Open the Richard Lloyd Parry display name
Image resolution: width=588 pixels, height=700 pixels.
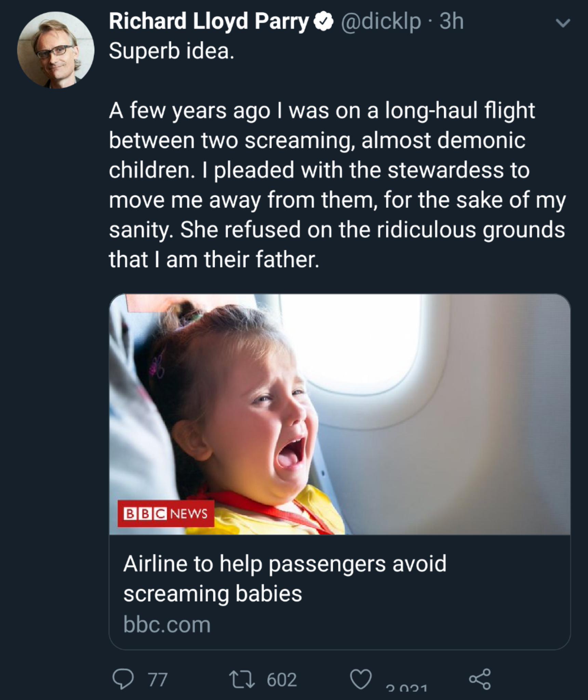click(209, 22)
